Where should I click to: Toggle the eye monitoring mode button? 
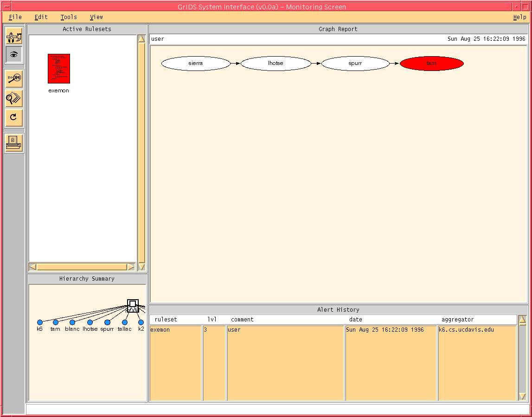click(x=14, y=54)
